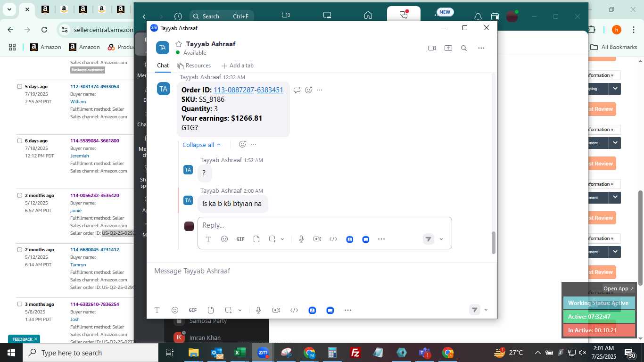Record audio in the main message composer

(x=258, y=310)
